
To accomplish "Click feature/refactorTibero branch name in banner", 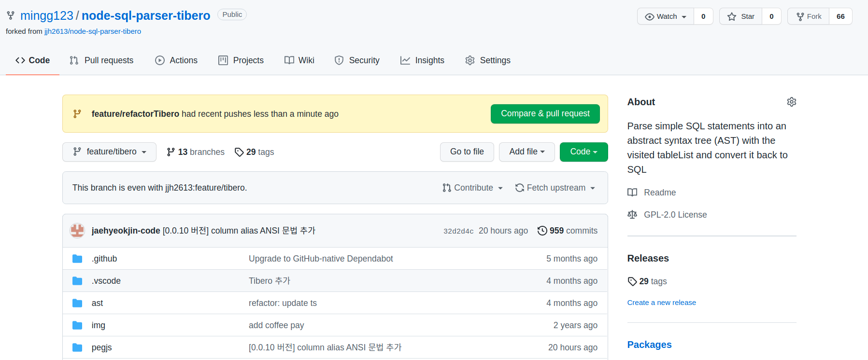I will (135, 114).
